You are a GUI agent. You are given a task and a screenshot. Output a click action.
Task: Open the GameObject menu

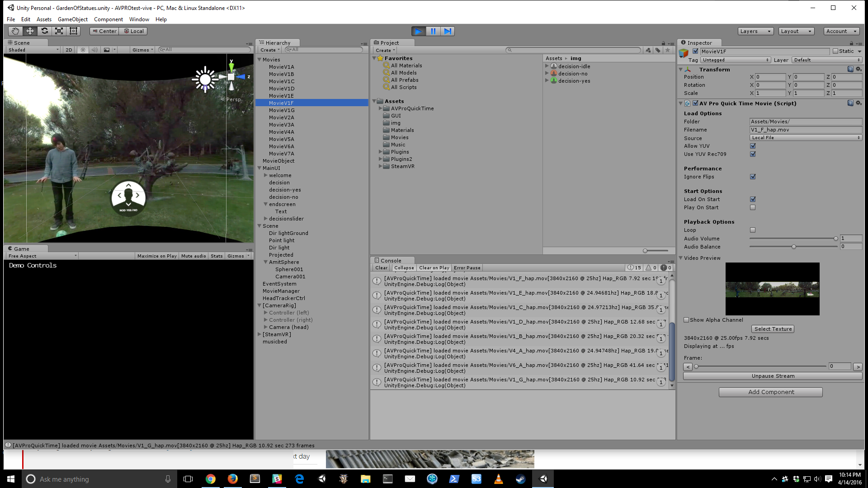coord(72,19)
